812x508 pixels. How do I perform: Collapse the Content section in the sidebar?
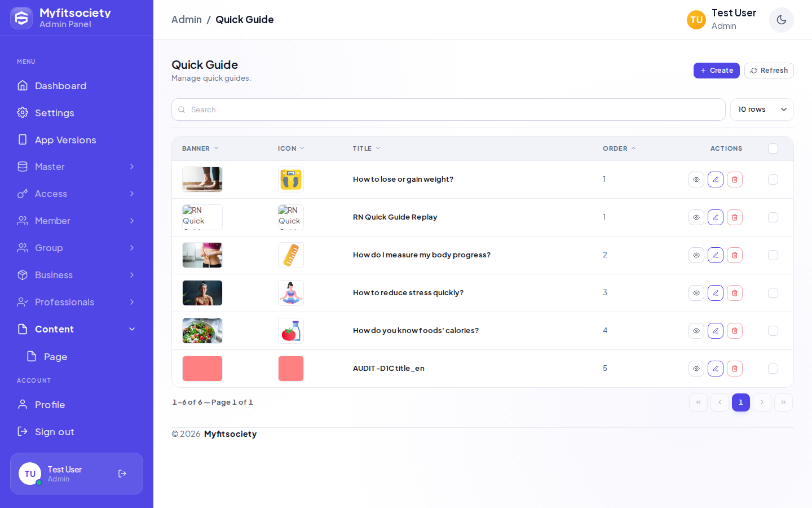pos(77,329)
